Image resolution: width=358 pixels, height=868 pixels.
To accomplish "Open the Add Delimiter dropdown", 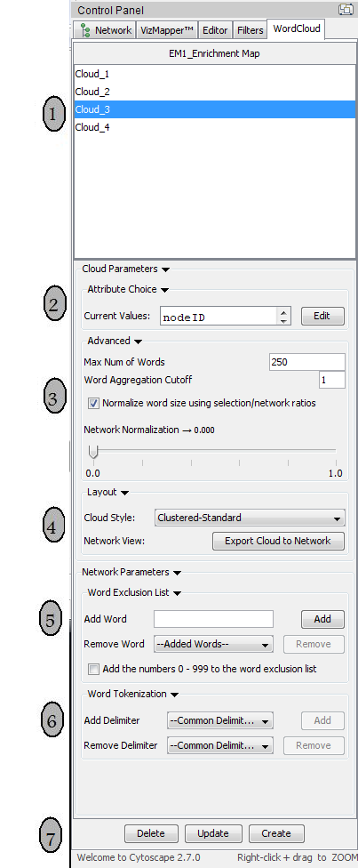I will (220, 720).
